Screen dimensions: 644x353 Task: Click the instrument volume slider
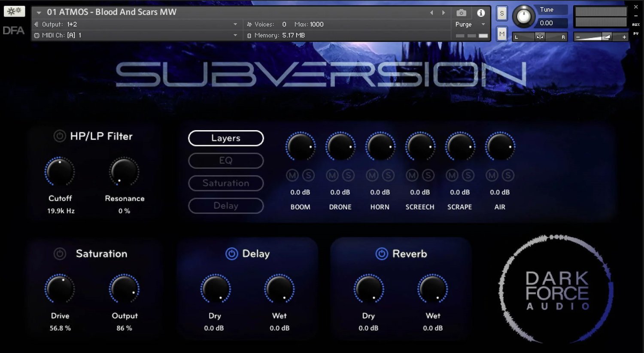600,37
